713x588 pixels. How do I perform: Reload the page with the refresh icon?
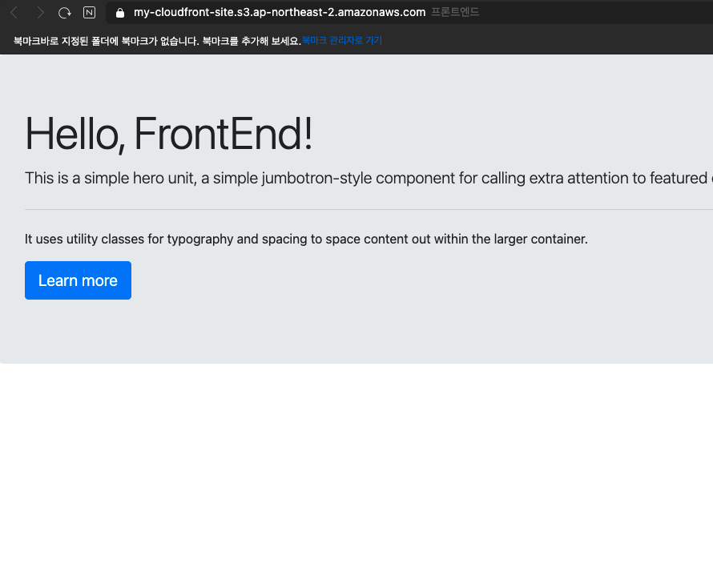(65, 13)
